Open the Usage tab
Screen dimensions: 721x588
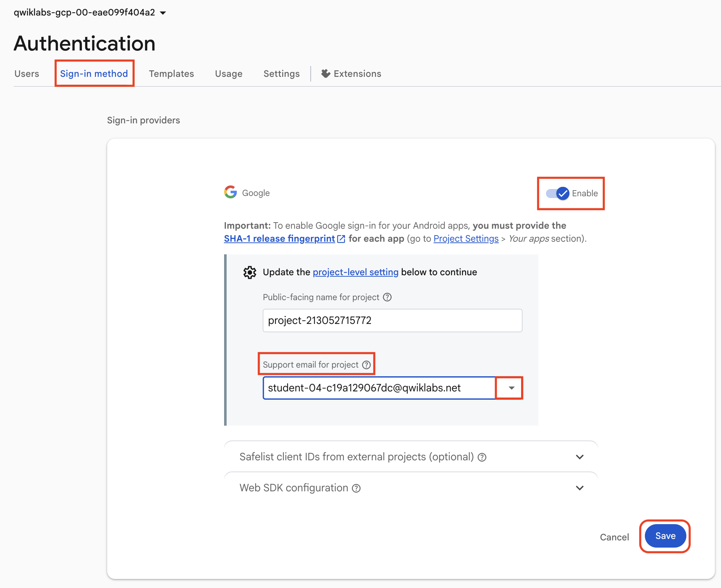coord(229,74)
